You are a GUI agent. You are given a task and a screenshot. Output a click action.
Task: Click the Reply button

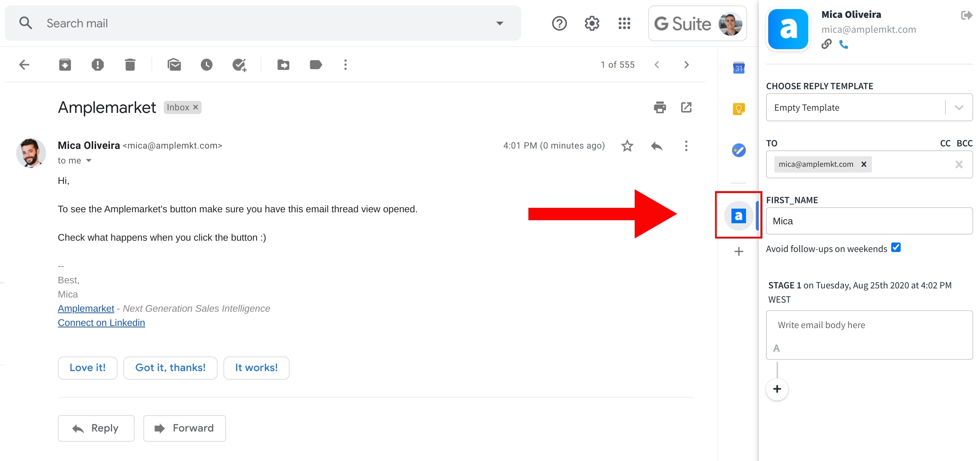pos(96,428)
